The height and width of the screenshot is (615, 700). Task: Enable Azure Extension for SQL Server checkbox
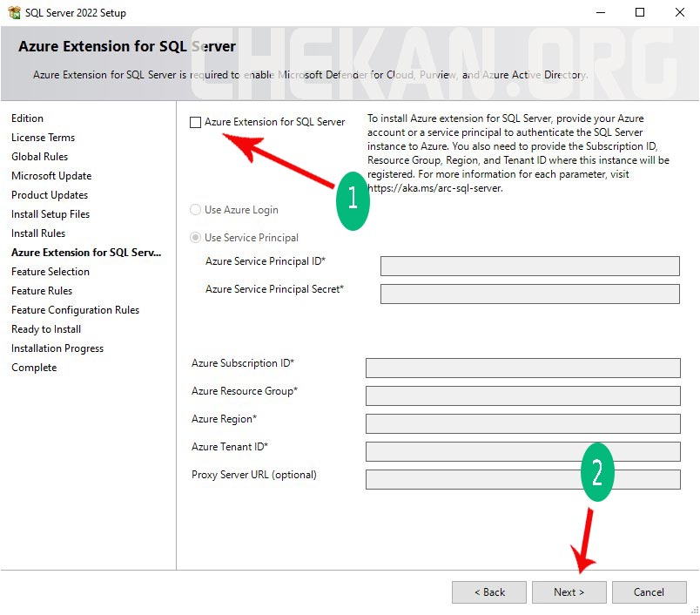(196, 122)
